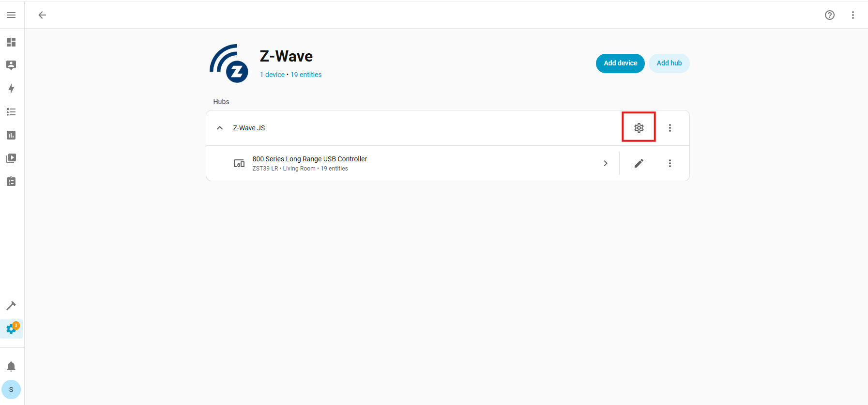Open Developer tools hammer icon
The height and width of the screenshot is (405, 868).
[x=11, y=306]
